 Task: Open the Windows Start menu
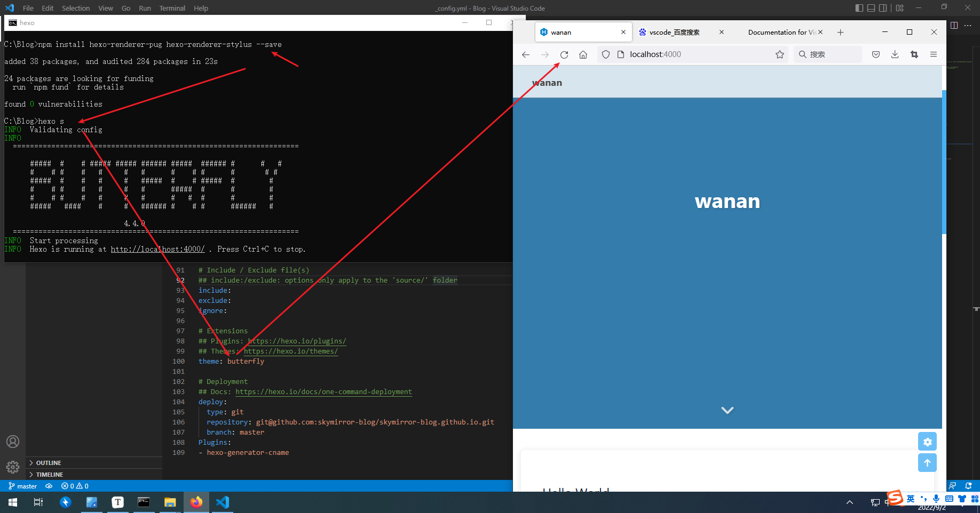coord(13,502)
